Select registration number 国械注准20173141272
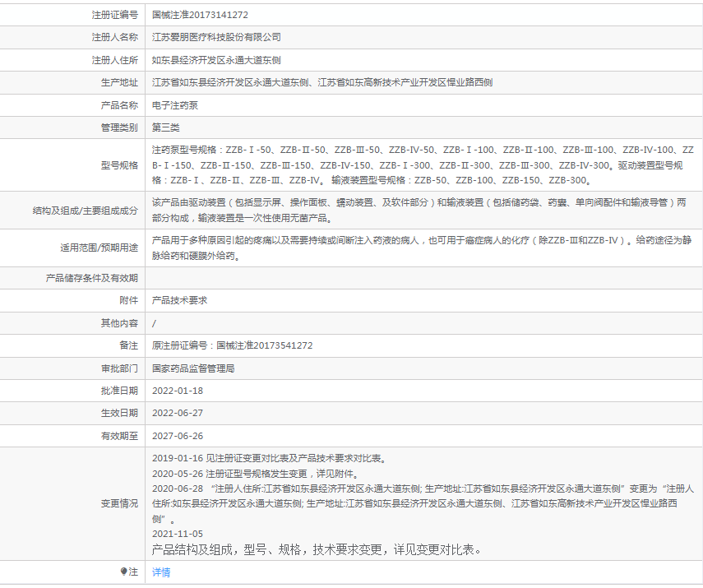This screenshot has width=703, height=588. click(x=200, y=15)
